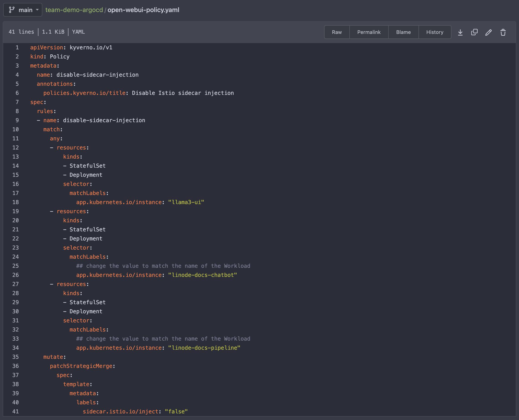Image resolution: width=519 pixels, height=420 pixels.
Task: Select line number 26 with linode-docs-chatbot
Action: click(x=15, y=275)
